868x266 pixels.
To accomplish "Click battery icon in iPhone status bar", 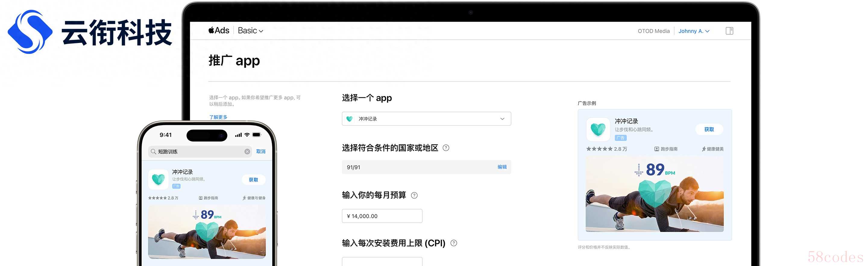I will tap(257, 135).
